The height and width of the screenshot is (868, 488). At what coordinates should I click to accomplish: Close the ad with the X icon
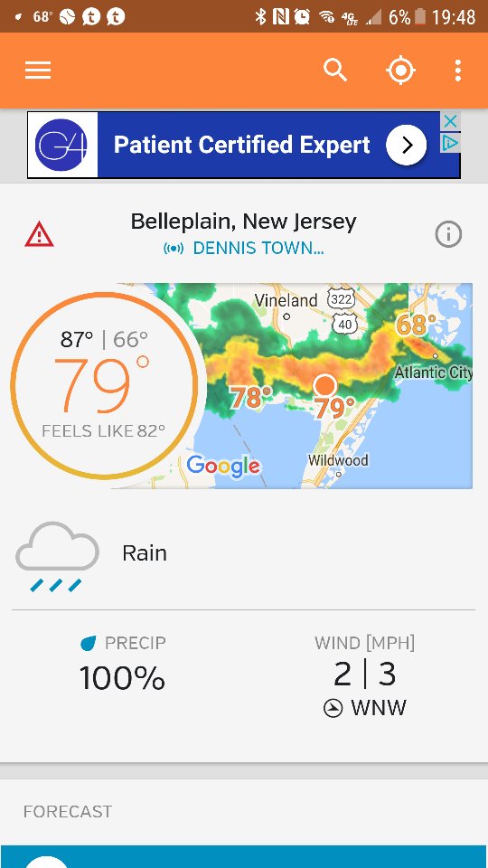(x=451, y=120)
